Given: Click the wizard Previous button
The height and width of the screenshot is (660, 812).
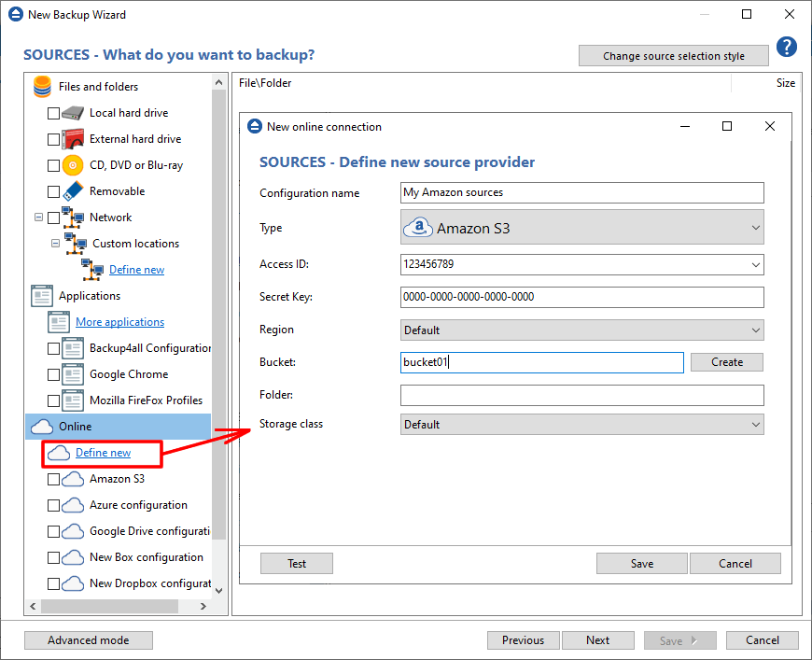Looking at the screenshot, I should [x=523, y=640].
